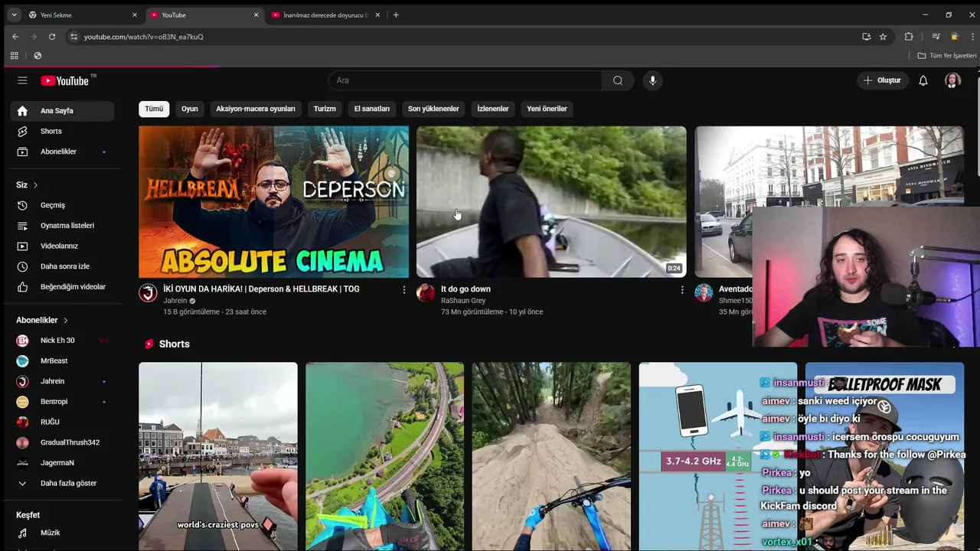Open Bentropi channel in sidebar

62,402
